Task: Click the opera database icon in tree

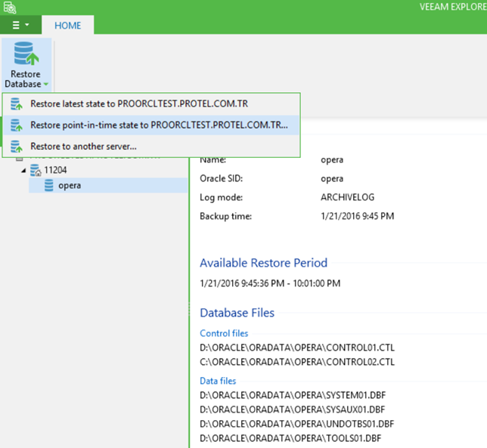Action: tap(48, 185)
